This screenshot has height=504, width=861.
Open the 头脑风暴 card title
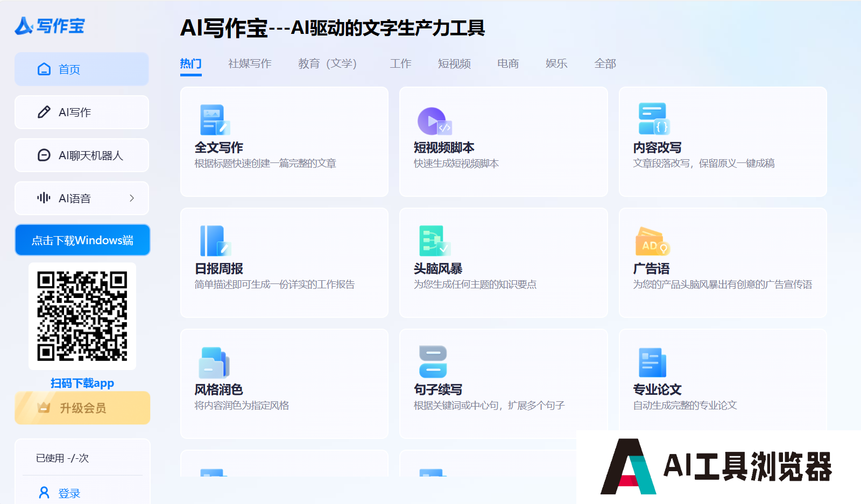point(438,268)
